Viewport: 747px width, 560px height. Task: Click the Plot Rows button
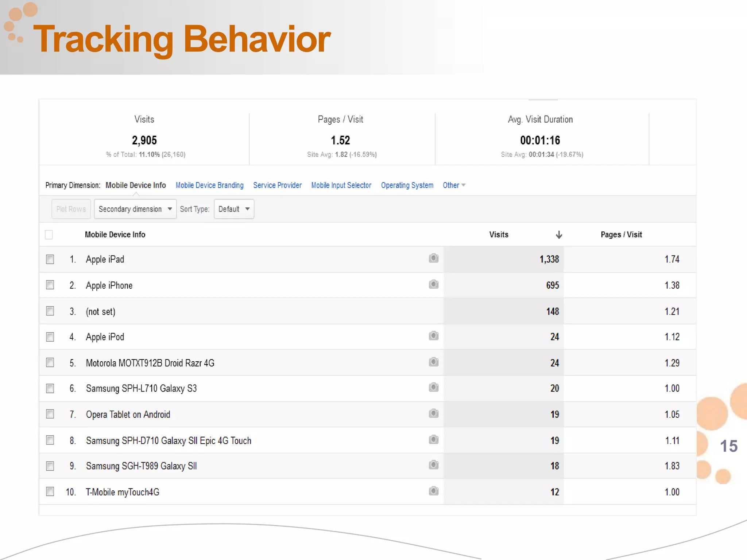click(x=71, y=209)
